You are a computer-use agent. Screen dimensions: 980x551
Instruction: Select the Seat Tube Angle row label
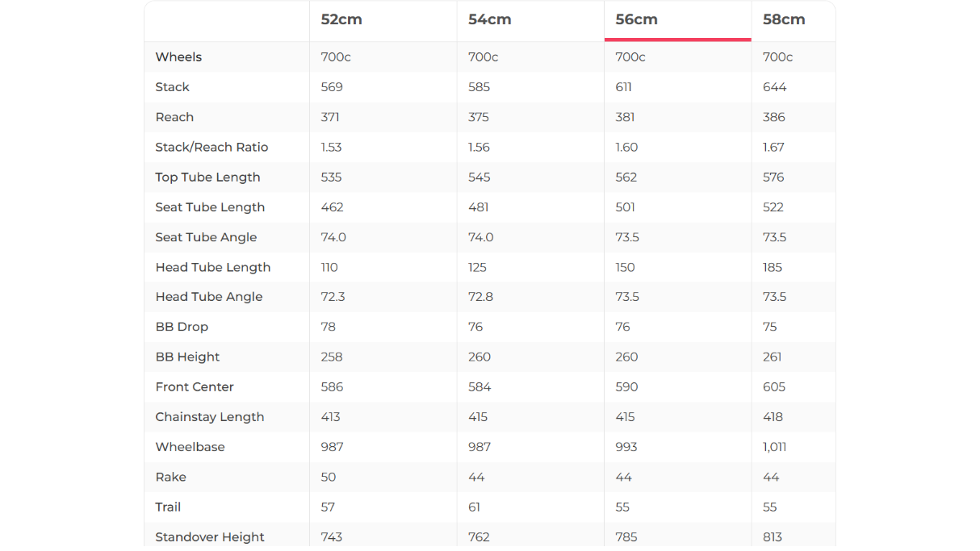click(206, 237)
